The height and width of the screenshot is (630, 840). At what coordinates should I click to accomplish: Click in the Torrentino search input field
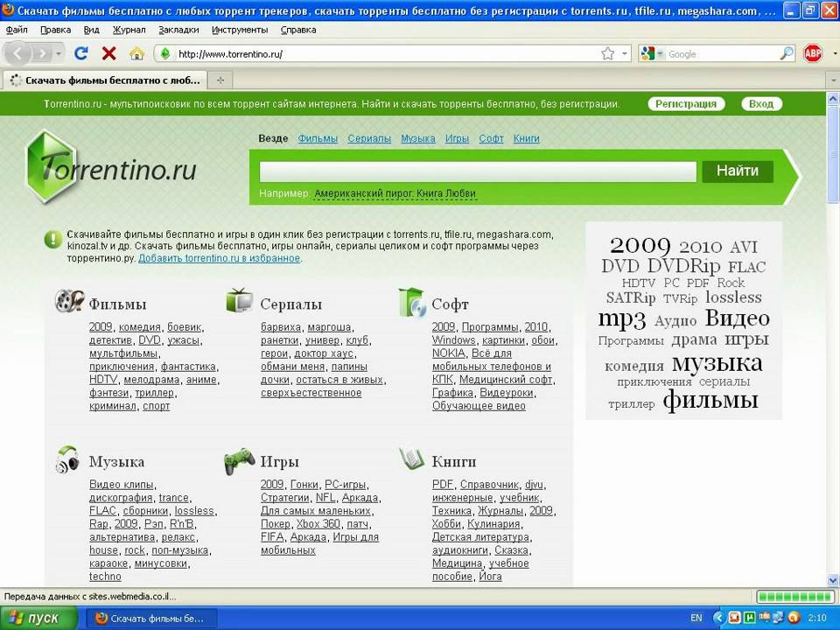click(x=478, y=172)
